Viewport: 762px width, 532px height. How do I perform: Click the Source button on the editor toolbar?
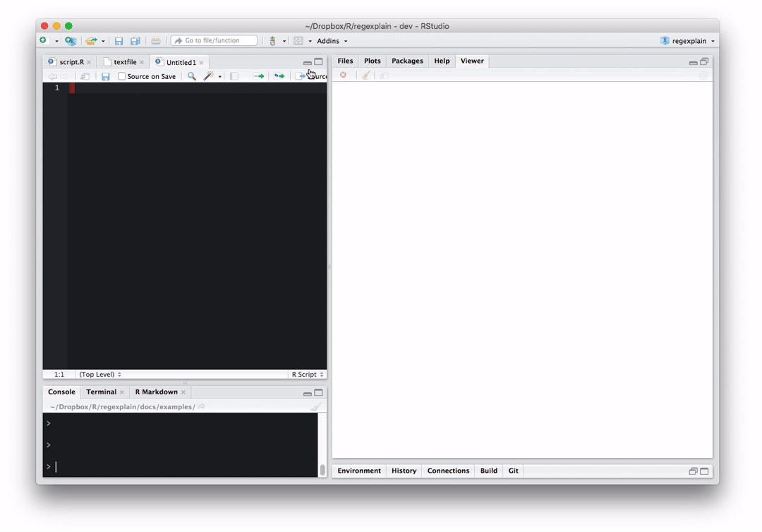pos(313,76)
